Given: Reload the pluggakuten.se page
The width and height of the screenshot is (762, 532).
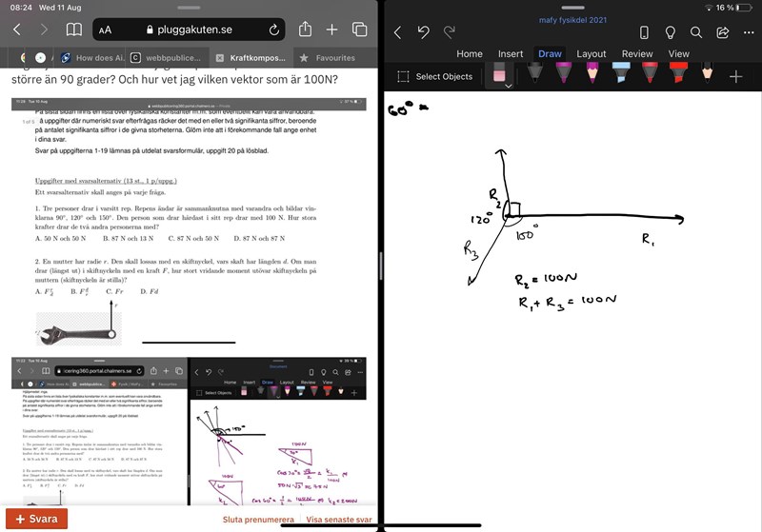Looking at the screenshot, I should click(274, 30).
